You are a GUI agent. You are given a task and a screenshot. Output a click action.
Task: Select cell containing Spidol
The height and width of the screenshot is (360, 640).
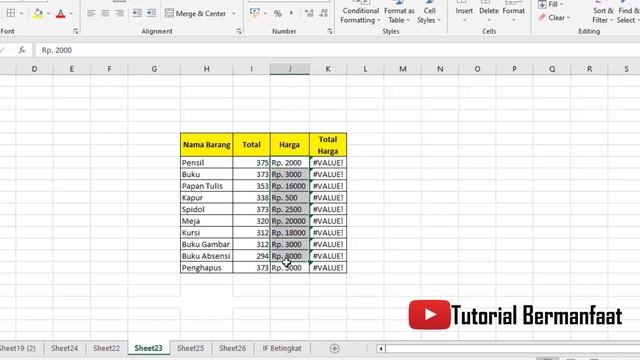coord(207,209)
